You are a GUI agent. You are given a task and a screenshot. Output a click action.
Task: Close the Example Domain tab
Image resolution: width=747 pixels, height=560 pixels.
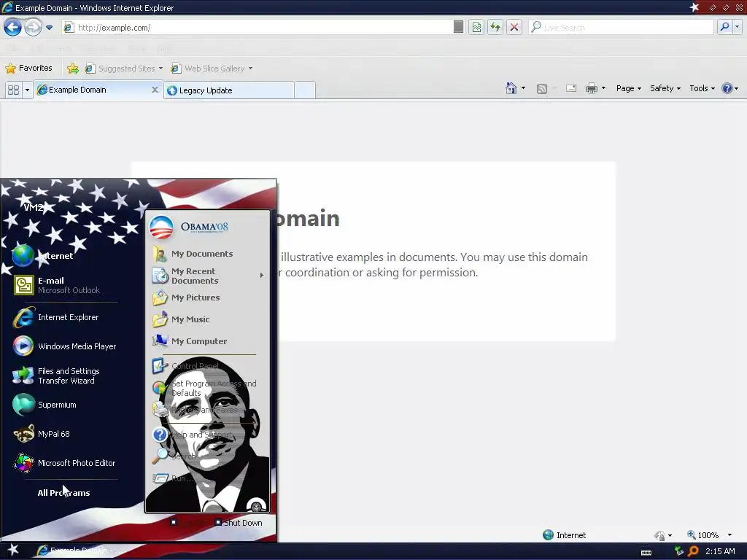(155, 90)
